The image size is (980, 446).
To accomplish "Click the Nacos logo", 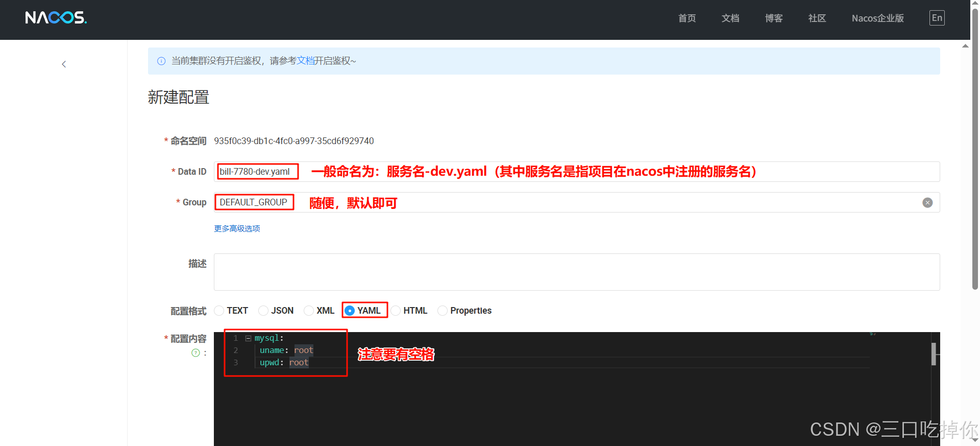I will pos(56,18).
